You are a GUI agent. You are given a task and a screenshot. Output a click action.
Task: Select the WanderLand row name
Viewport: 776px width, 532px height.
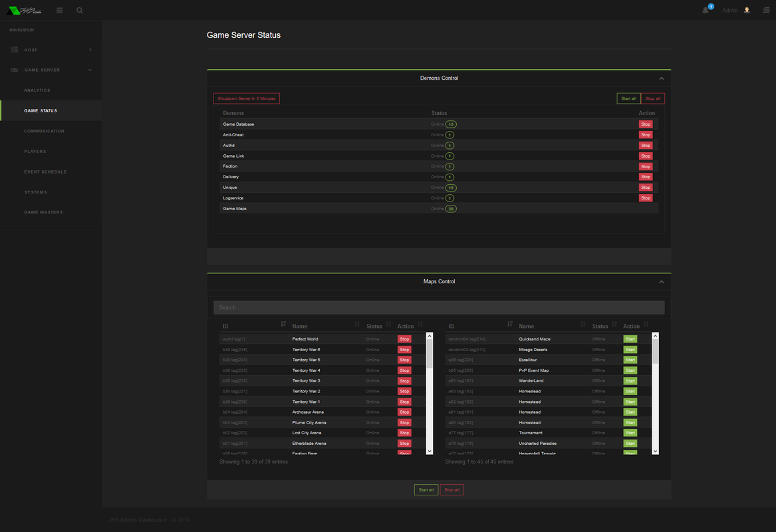point(531,380)
